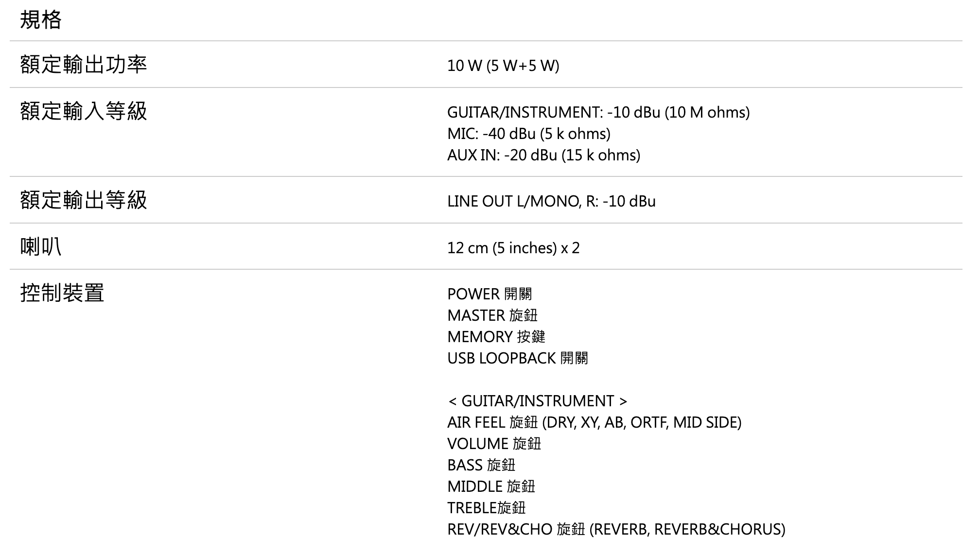The width and height of the screenshot is (980, 555).
Task: Click the AIR FEEL 旋鈕 line
Action: [594, 422]
